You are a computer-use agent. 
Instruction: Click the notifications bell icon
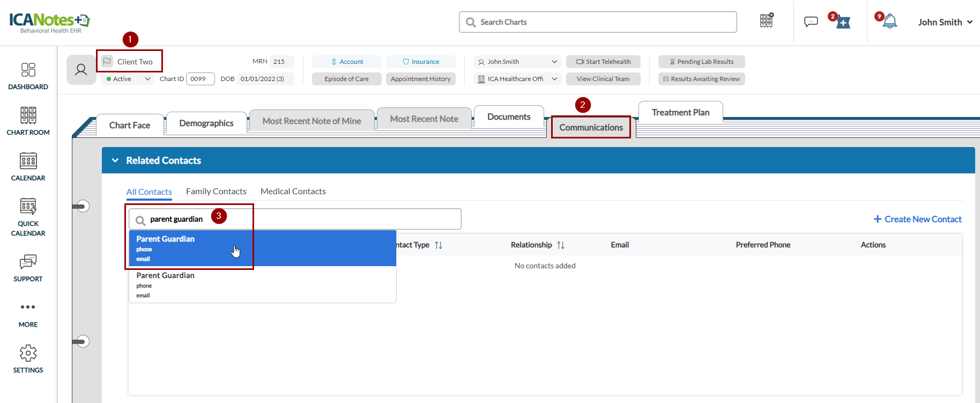coord(890,21)
